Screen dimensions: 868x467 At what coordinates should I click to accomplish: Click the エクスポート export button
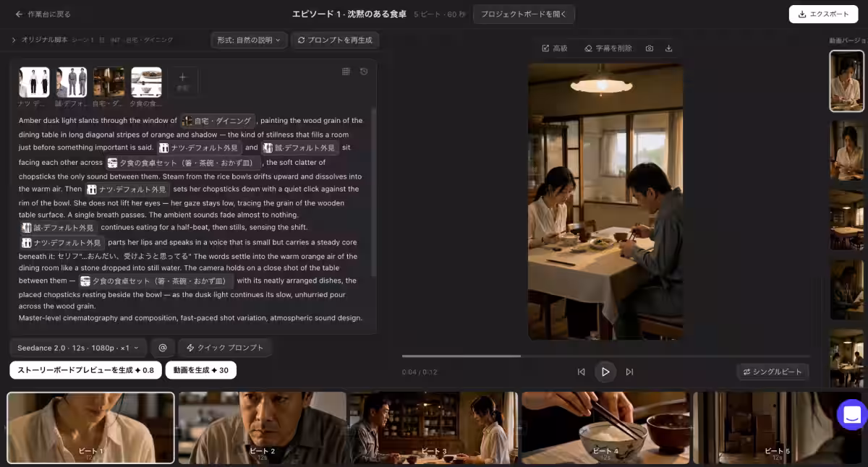(x=823, y=14)
